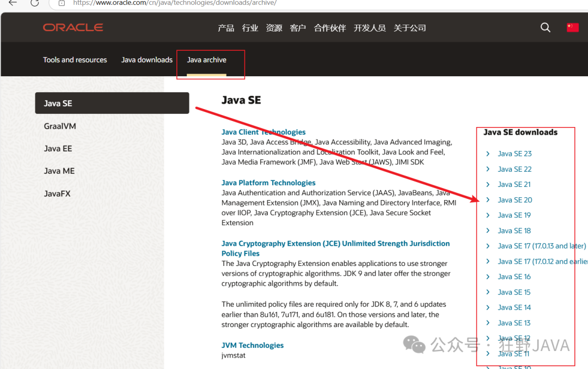Click the Oracle archive URL in address bar

(x=175, y=3)
